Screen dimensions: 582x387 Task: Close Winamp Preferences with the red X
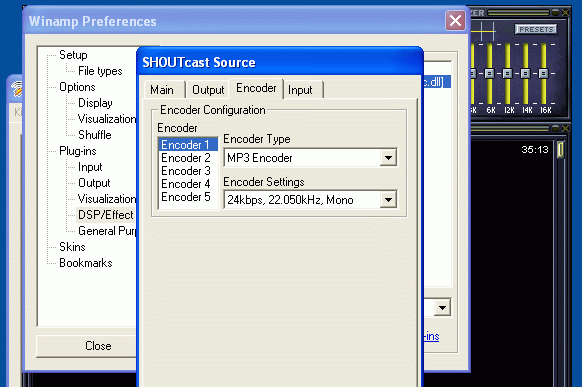pos(455,21)
